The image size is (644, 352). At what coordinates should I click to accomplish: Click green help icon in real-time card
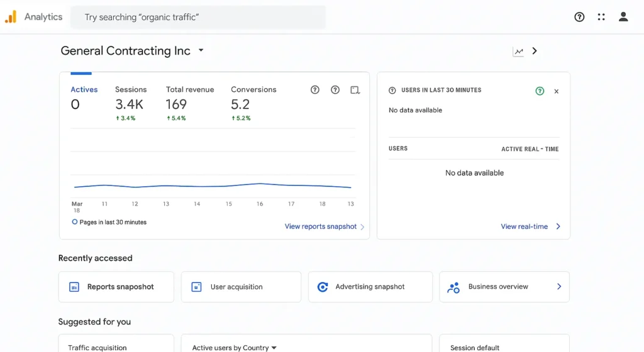click(x=540, y=91)
